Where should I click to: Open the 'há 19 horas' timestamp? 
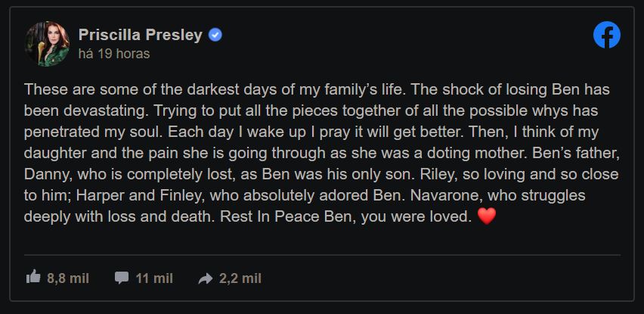click(114, 54)
